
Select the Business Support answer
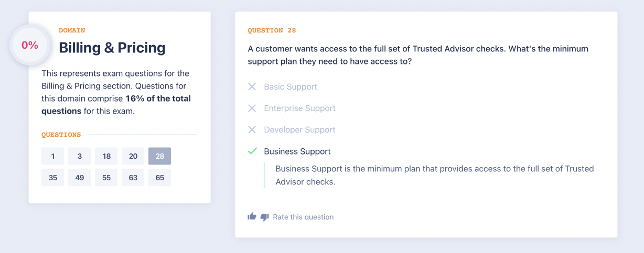(297, 151)
